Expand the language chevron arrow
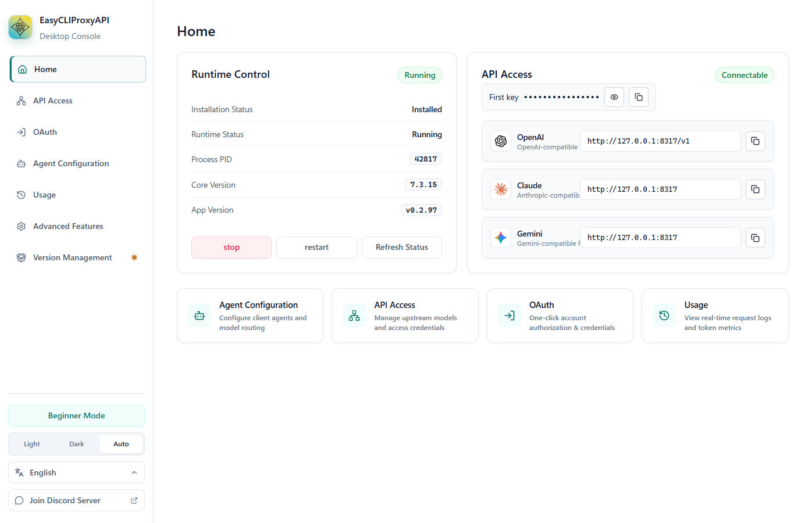This screenshot has width=812, height=523. pyautogui.click(x=134, y=472)
